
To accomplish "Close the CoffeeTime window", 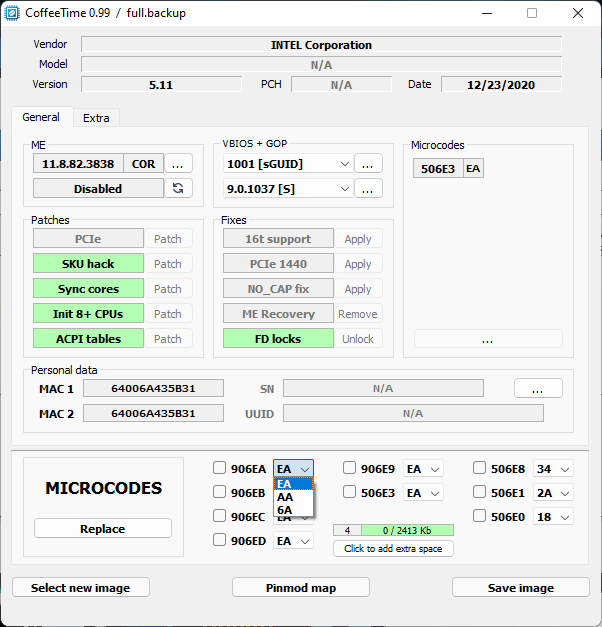I will click(578, 13).
